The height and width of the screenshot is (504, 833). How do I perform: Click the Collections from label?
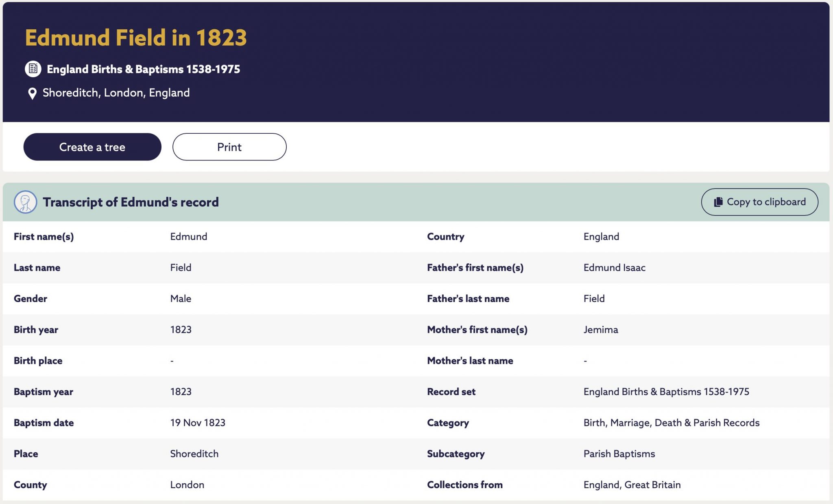click(464, 484)
